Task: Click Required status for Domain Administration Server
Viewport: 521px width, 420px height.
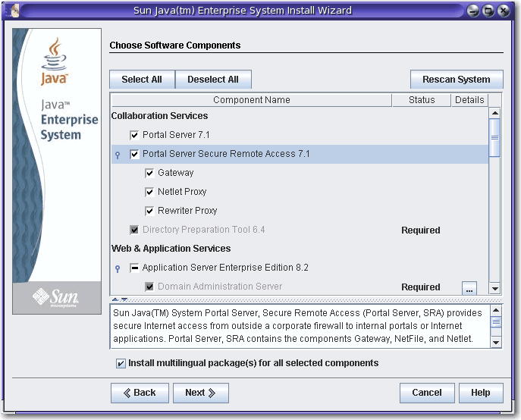Action: tap(421, 287)
